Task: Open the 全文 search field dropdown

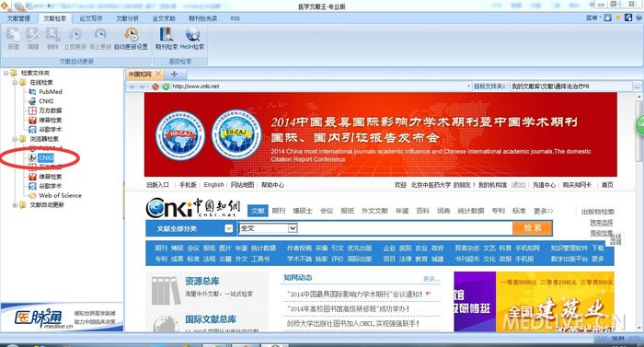Action: pyautogui.click(x=292, y=228)
